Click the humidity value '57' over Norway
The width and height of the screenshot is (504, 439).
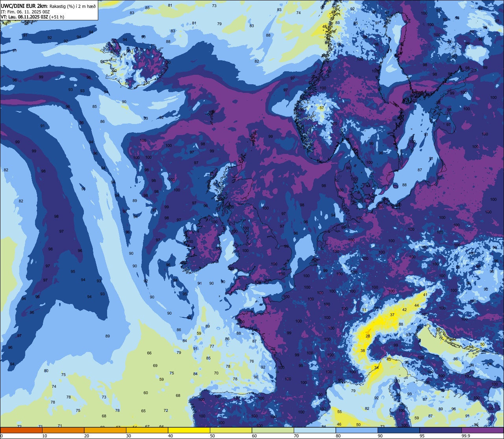(x=322, y=108)
